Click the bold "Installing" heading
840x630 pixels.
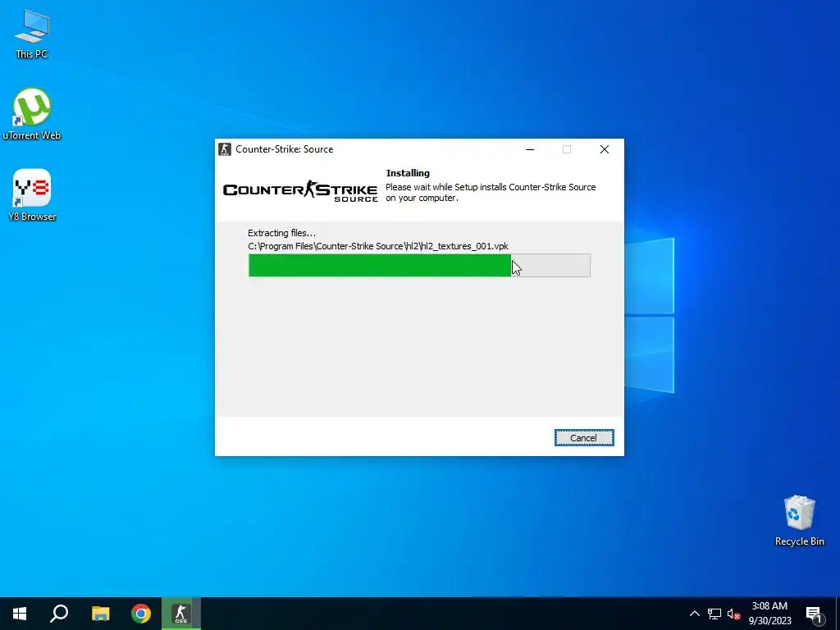408,173
